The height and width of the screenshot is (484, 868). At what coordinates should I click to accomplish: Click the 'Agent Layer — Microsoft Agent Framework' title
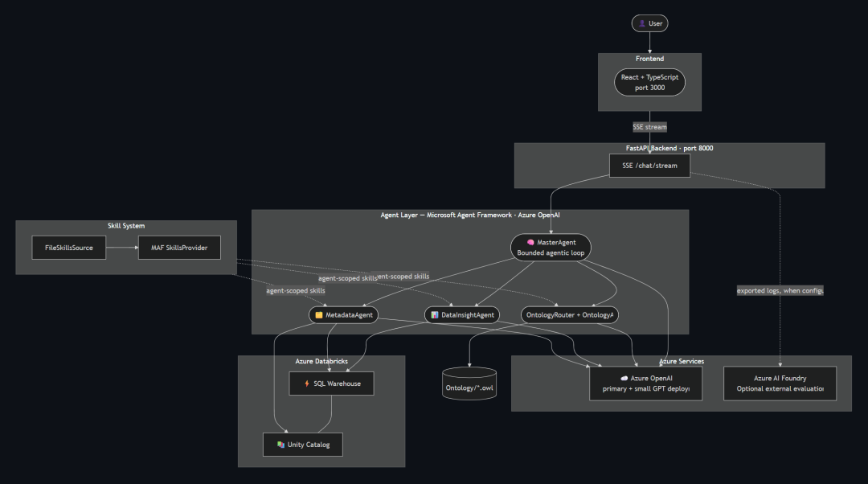coord(470,215)
